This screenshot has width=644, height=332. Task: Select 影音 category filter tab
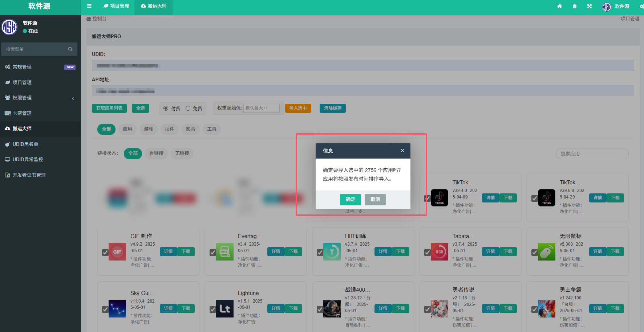click(x=191, y=129)
